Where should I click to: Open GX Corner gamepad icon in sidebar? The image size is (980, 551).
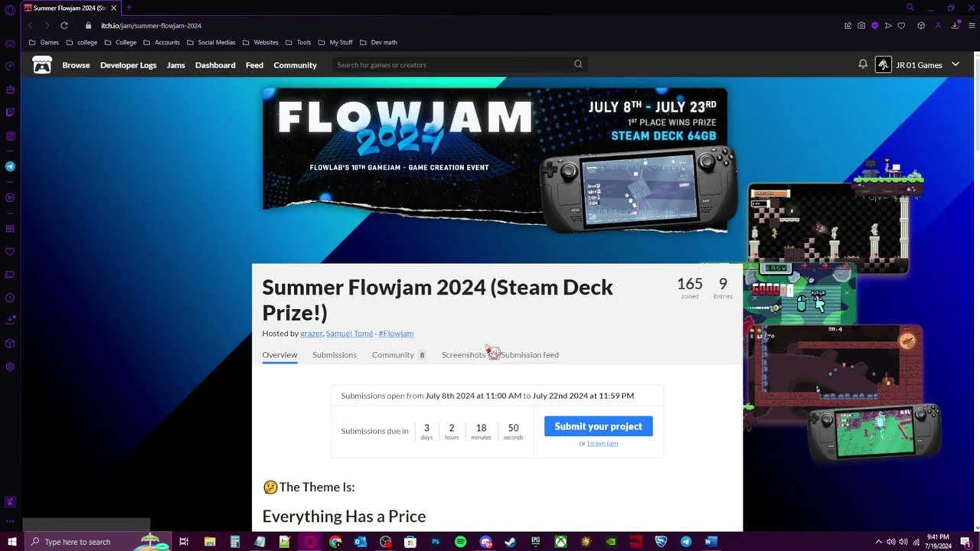[x=10, y=44]
